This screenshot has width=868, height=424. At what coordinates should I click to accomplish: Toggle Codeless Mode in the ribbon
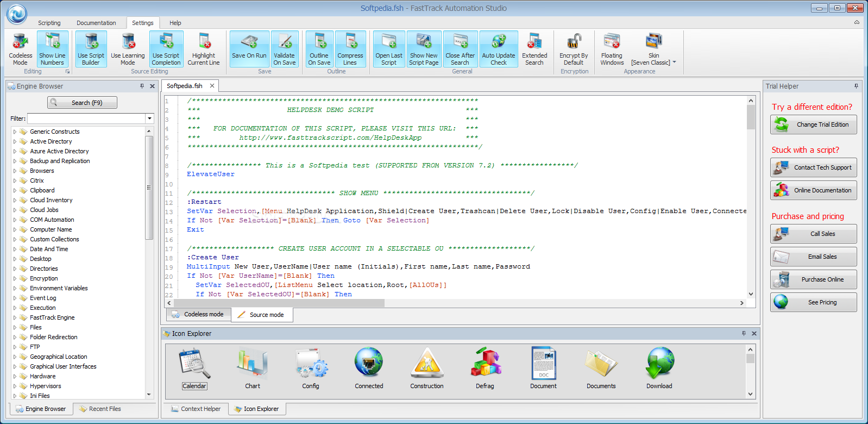[21, 49]
